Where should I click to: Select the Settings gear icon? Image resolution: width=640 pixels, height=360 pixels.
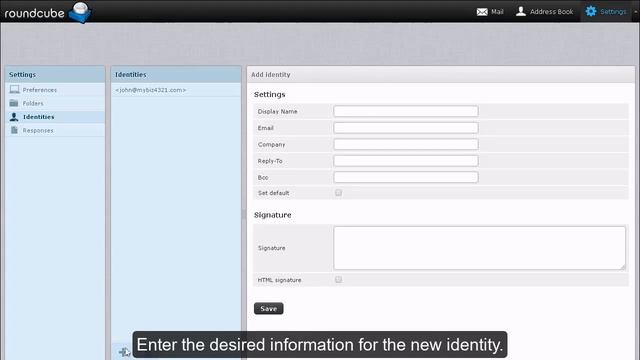click(x=591, y=11)
